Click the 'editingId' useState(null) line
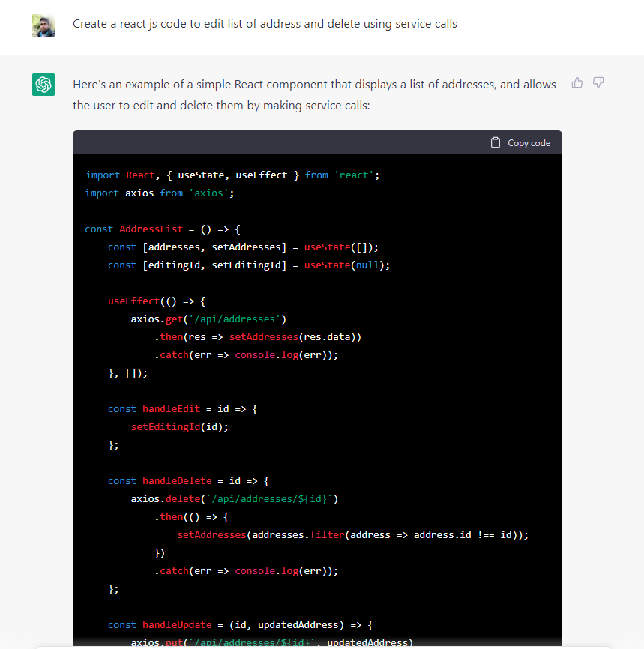Screen dimensions: 644x649 tap(249, 265)
